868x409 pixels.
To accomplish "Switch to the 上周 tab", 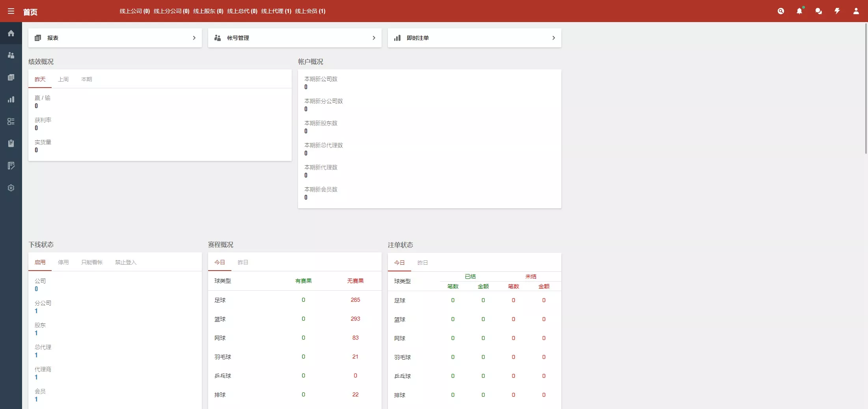I will point(64,79).
